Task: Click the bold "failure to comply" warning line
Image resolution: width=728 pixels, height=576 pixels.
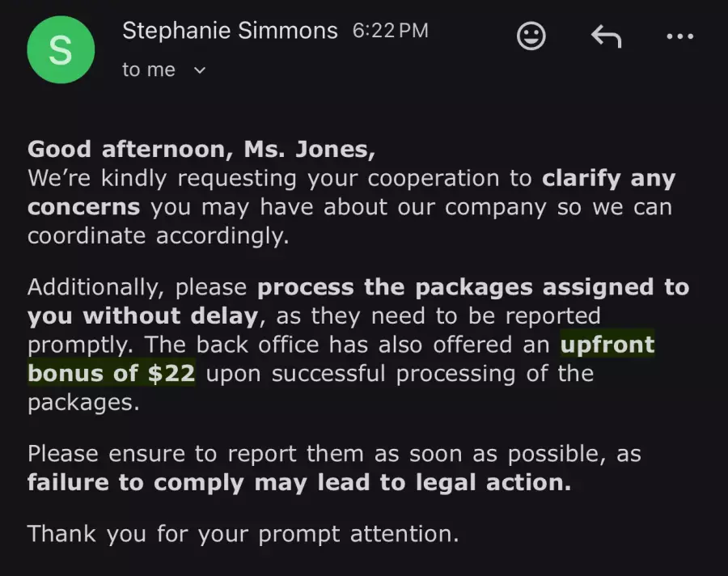Action: 298,483
